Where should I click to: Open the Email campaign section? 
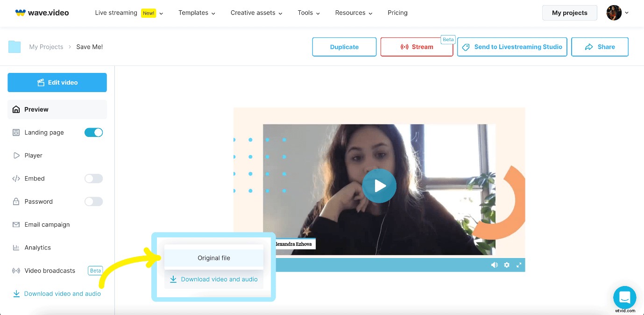coord(47,224)
